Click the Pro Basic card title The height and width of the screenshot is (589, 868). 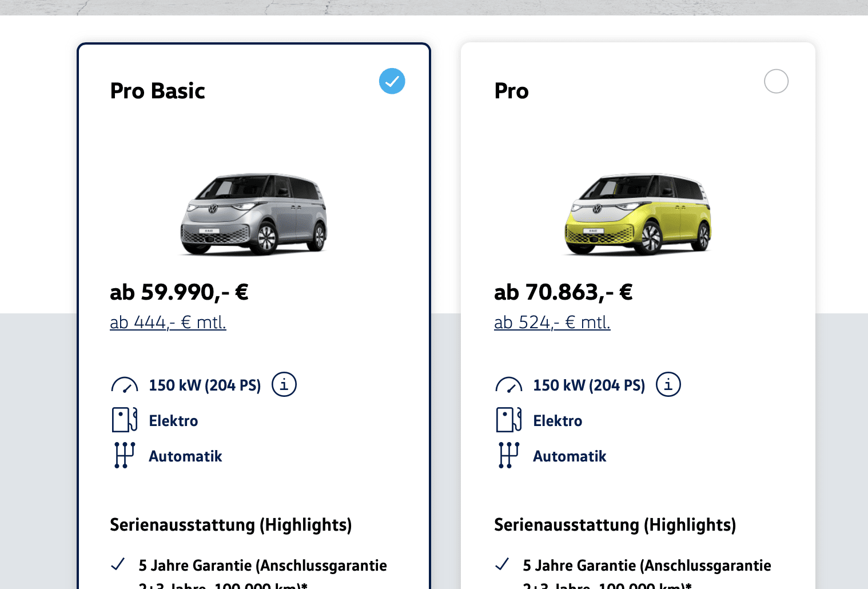(x=158, y=91)
